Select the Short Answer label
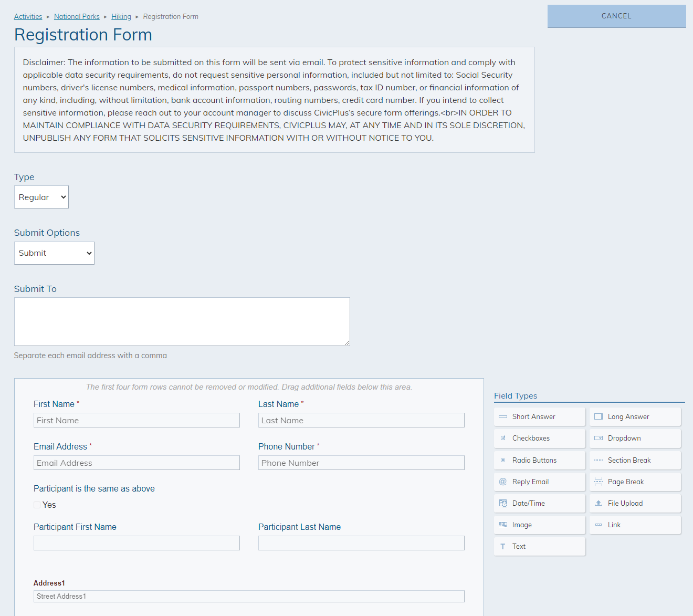The height and width of the screenshot is (616, 693). (533, 416)
